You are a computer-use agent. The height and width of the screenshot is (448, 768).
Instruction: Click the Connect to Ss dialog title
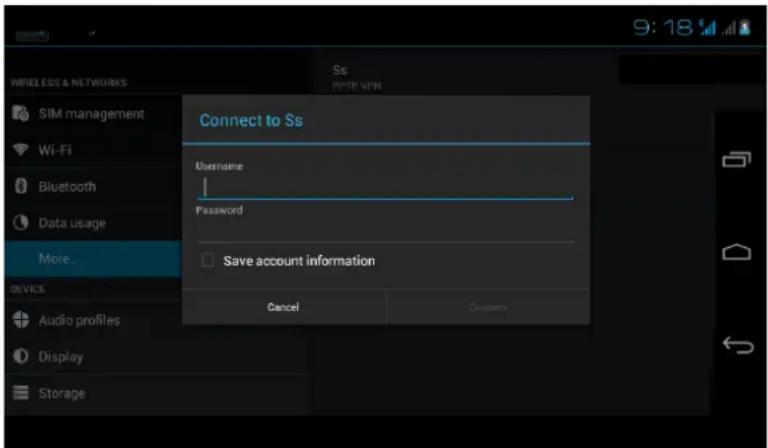(x=251, y=120)
